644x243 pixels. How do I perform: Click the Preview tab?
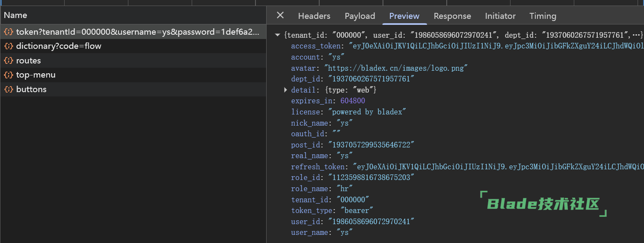(x=404, y=16)
